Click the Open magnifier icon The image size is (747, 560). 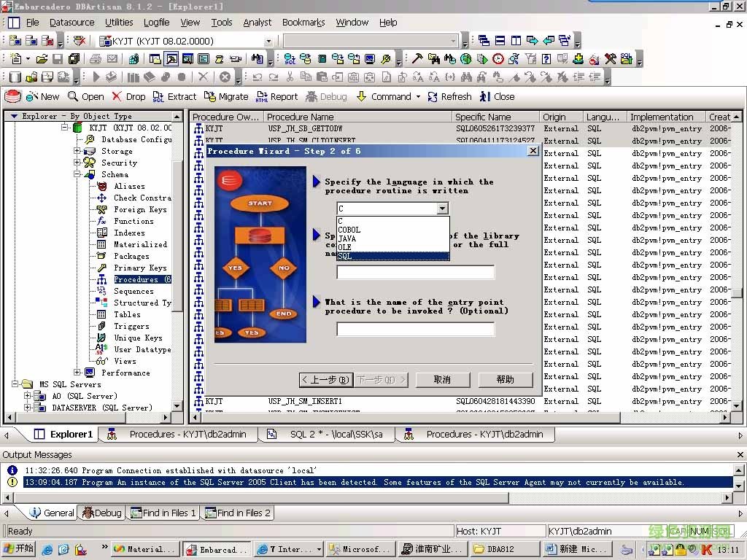coord(73,96)
